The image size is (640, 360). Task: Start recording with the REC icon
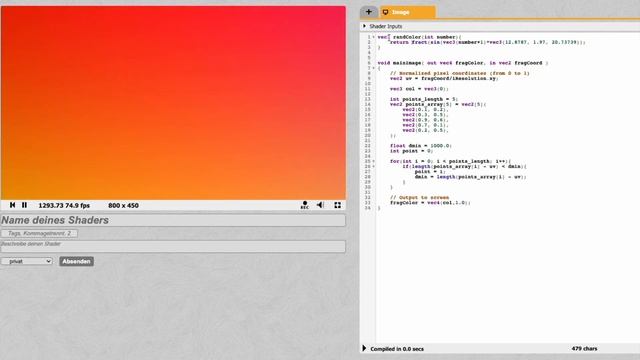[x=304, y=205]
